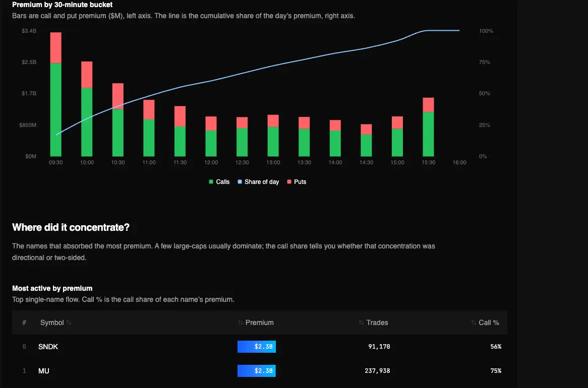
Task: Click the 75% call share cell
Action: [496, 371]
